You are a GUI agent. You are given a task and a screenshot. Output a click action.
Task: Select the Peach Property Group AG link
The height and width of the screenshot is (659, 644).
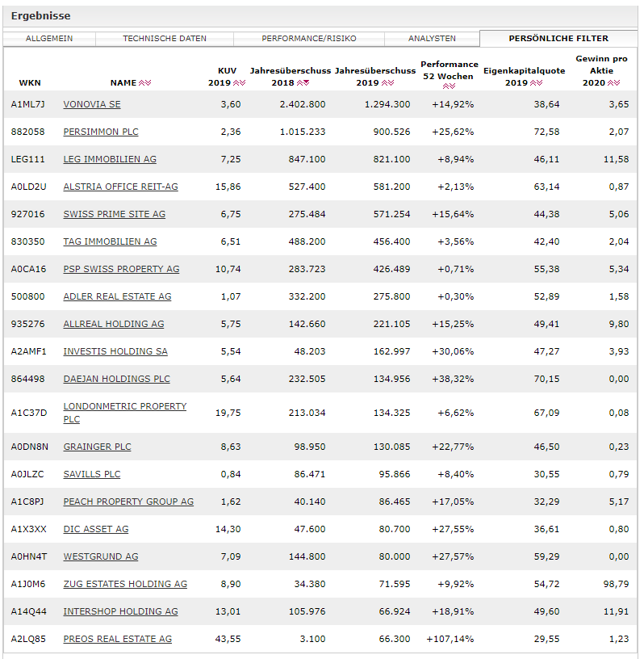pyautogui.click(x=128, y=502)
